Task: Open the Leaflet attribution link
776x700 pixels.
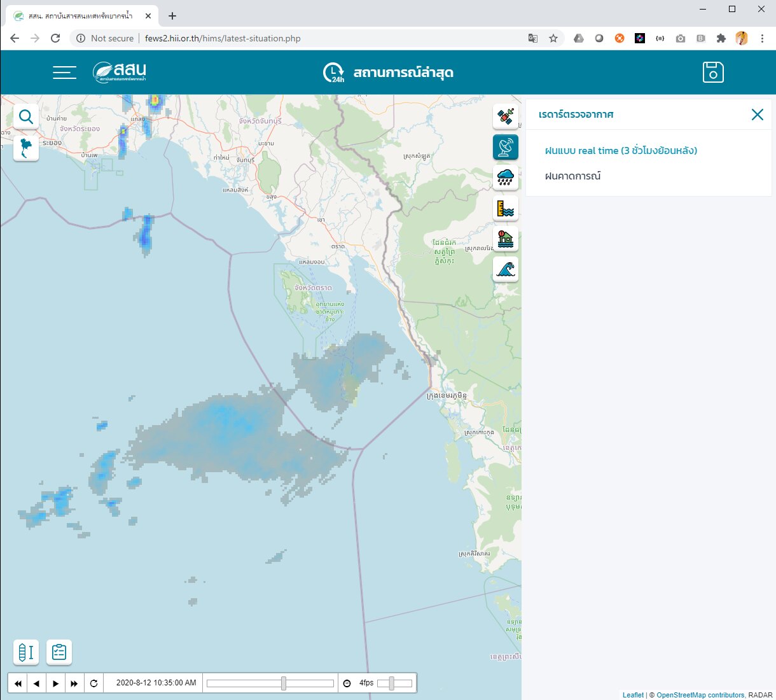Action: (633, 695)
